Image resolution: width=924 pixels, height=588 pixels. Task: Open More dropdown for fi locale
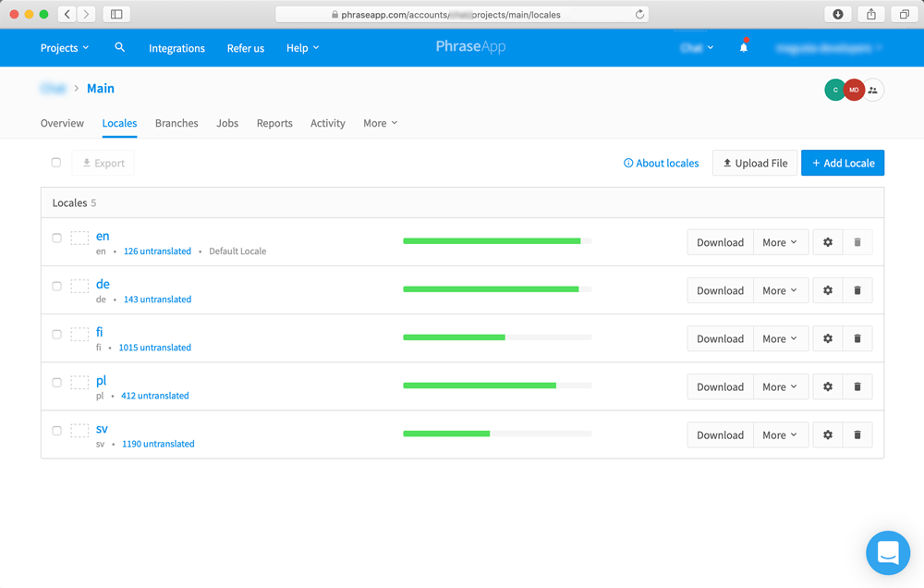point(780,338)
